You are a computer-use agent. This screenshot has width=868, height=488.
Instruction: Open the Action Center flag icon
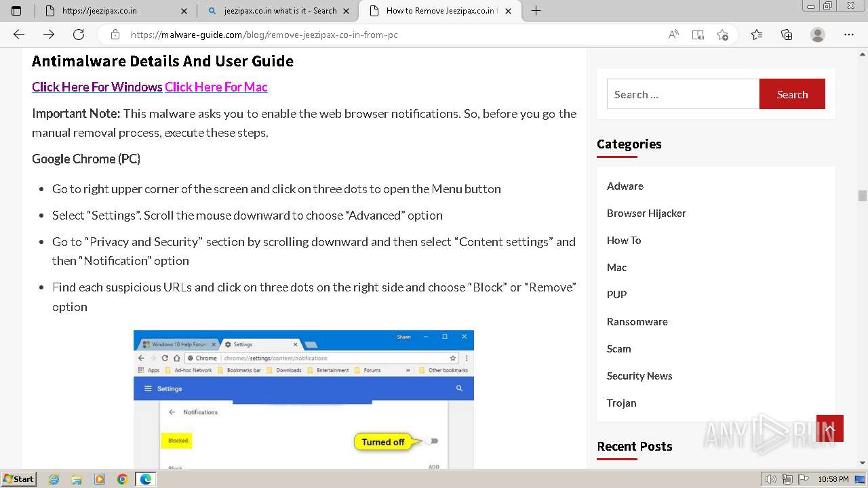pyautogui.click(x=803, y=479)
